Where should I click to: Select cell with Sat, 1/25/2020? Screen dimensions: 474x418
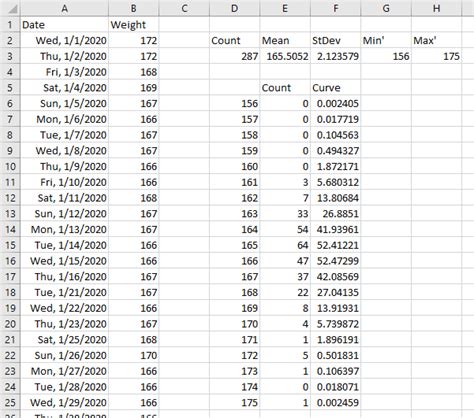tap(64, 339)
